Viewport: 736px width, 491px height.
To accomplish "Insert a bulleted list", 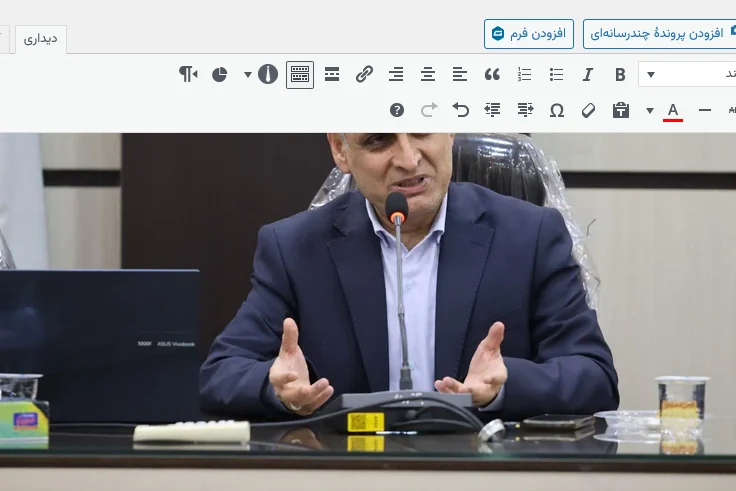I will pyautogui.click(x=556, y=75).
